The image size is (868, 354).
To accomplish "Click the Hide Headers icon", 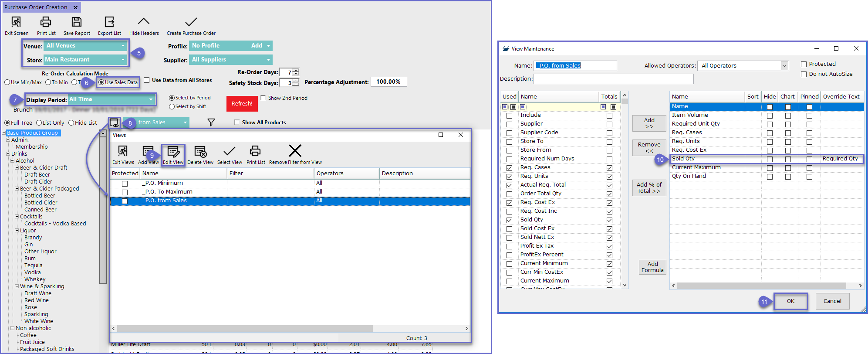I will coord(144,21).
